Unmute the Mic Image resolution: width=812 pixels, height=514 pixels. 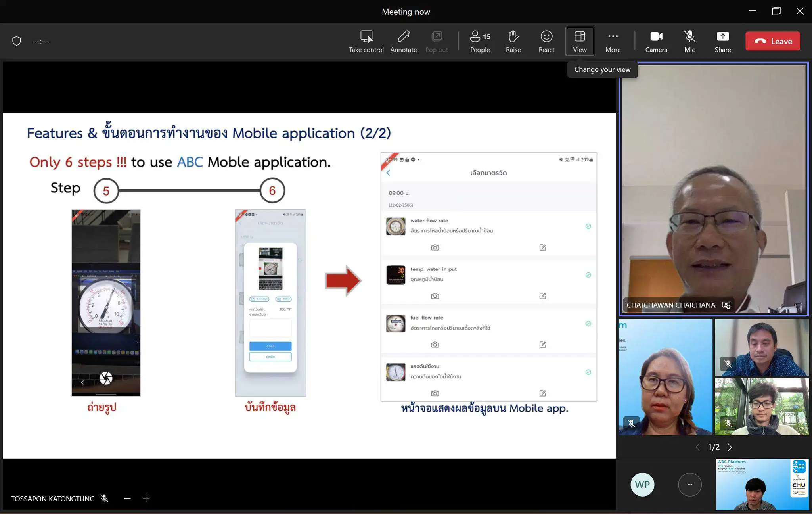[x=689, y=41]
